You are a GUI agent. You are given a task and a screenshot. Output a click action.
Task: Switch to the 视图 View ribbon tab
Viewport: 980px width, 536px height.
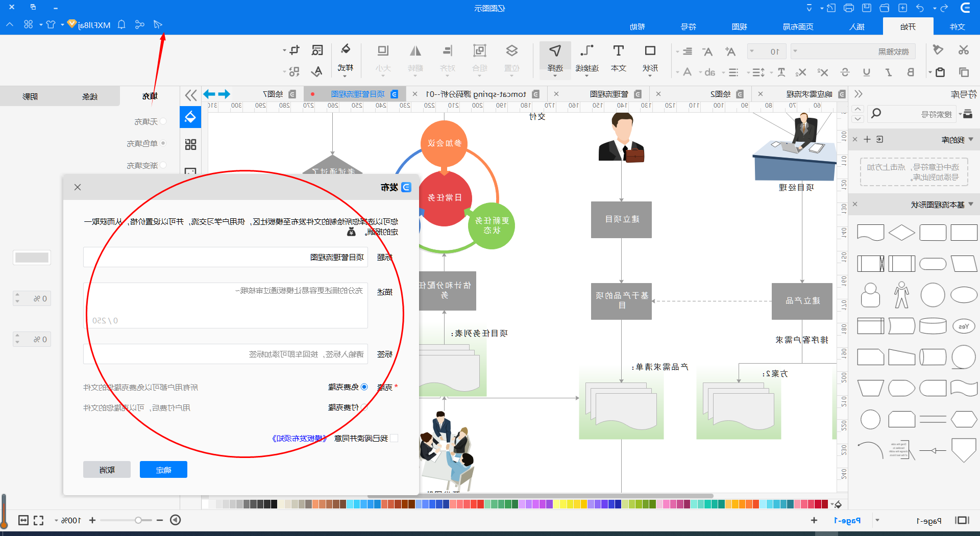click(x=740, y=27)
